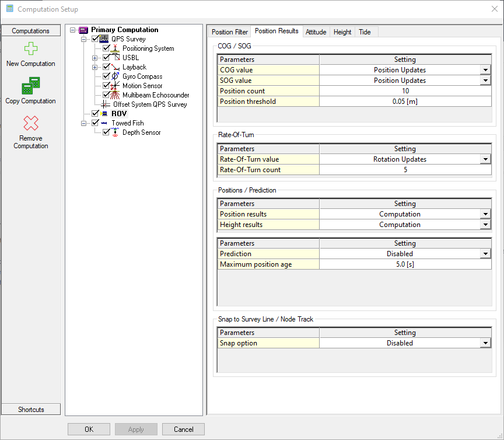Click the Cancel button

point(183,429)
